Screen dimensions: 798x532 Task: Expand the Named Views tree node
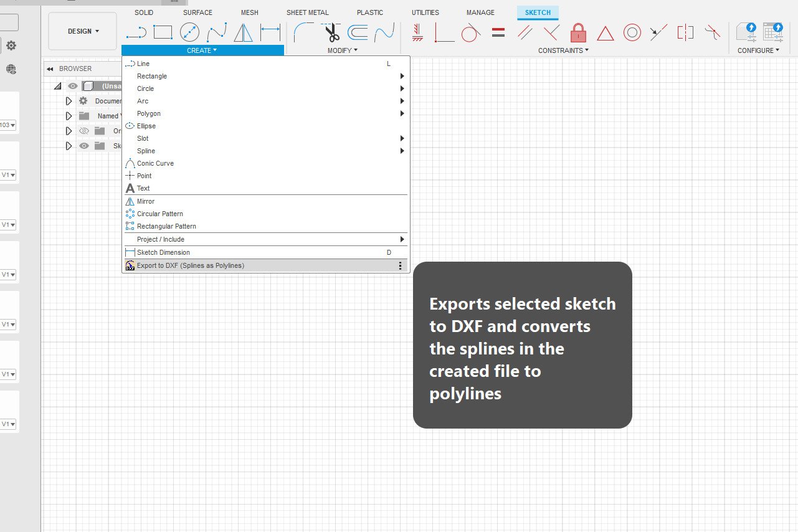click(69, 116)
